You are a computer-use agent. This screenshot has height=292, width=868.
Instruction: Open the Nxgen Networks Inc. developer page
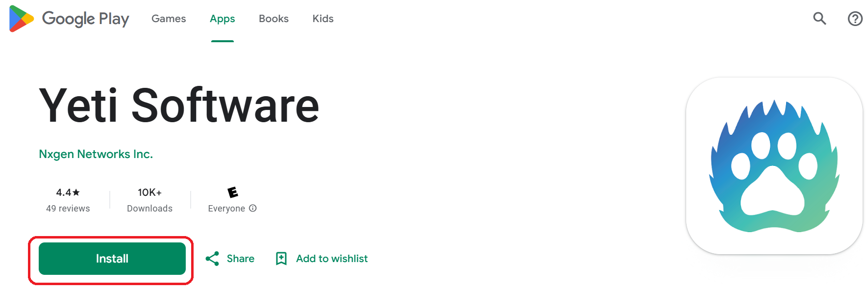[96, 154]
